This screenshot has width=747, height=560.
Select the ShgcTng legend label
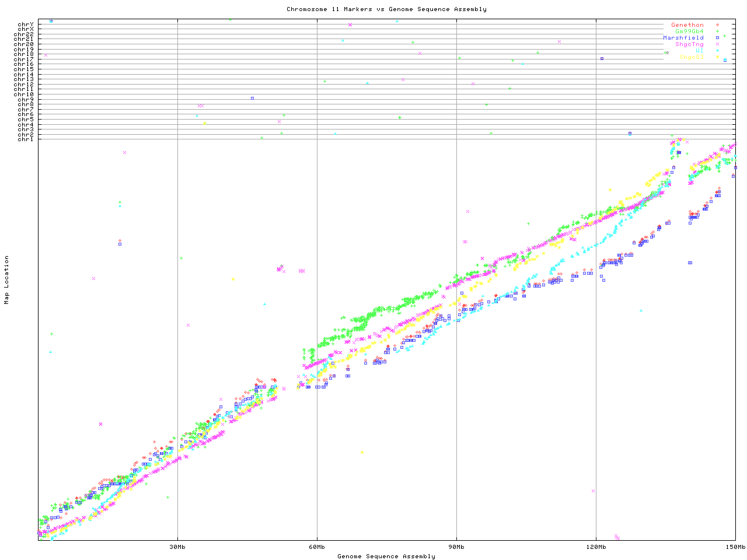point(689,44)
